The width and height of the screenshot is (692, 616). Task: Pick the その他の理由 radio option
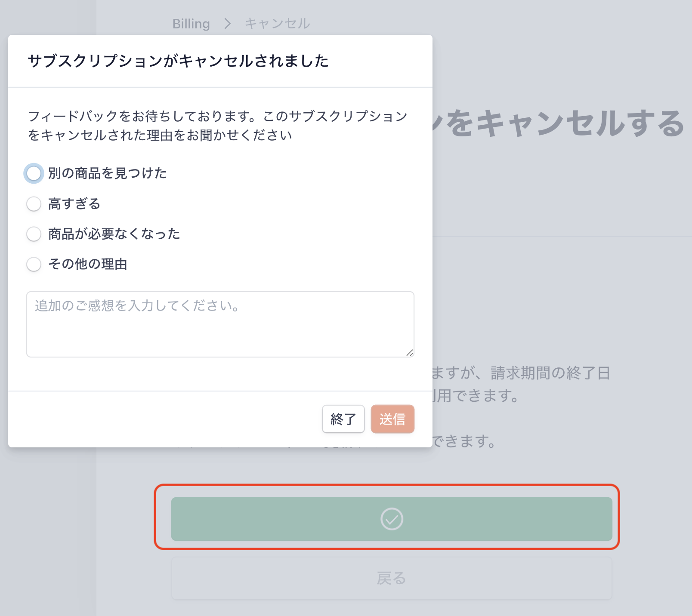(34, 264)
